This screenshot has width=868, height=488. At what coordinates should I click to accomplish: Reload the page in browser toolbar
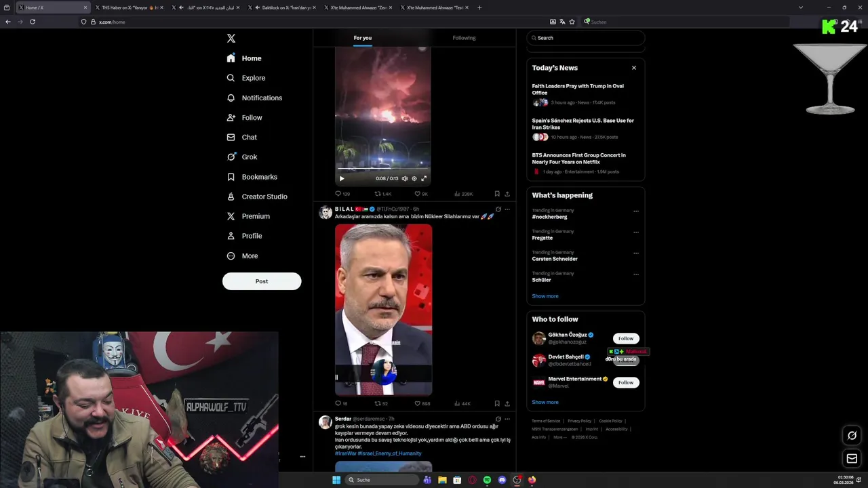pyautogui.click(x=32, y=22)
